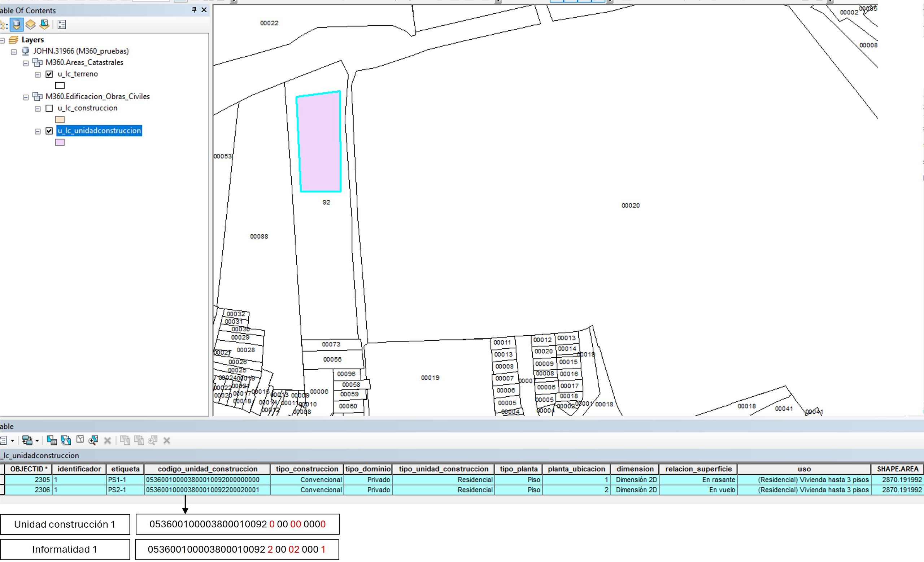
Task: Click the SHAPE.AREA column header
Action: click(897, 469)
